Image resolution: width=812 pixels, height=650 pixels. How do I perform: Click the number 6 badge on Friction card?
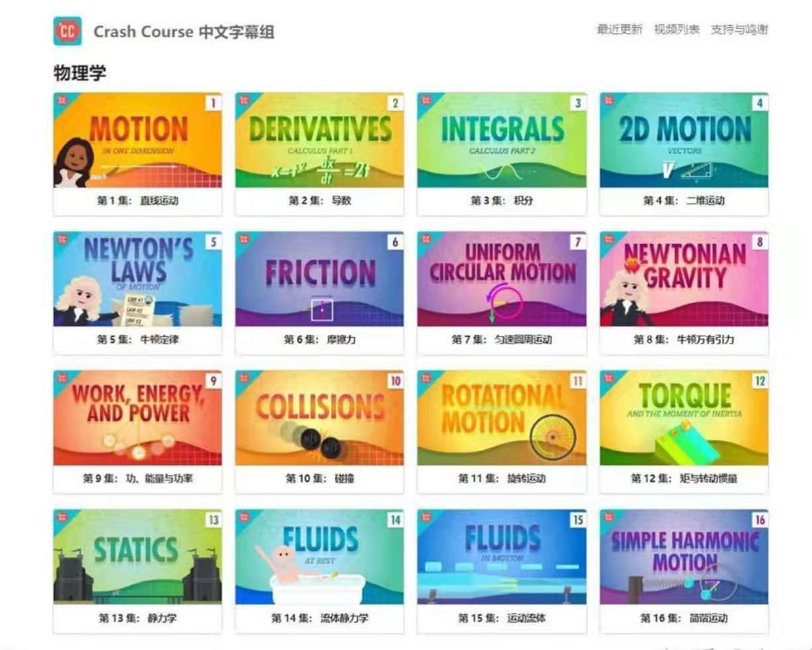[395, 242]
